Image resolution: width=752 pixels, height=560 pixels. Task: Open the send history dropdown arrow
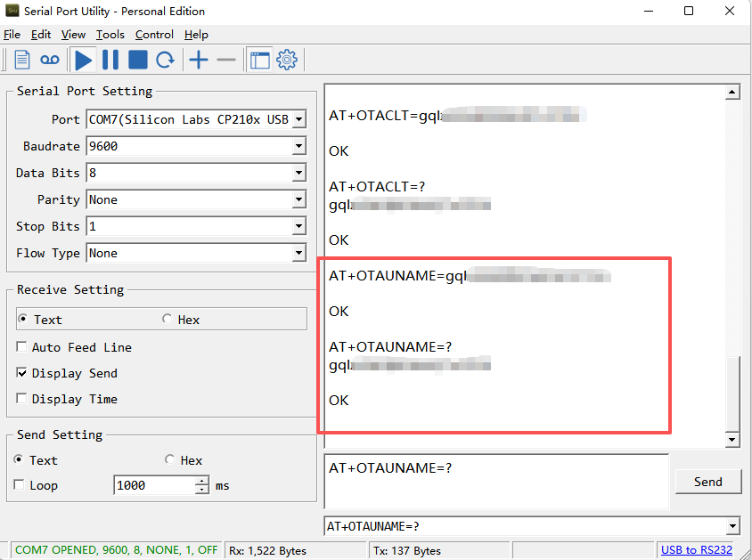click(732, 526)
